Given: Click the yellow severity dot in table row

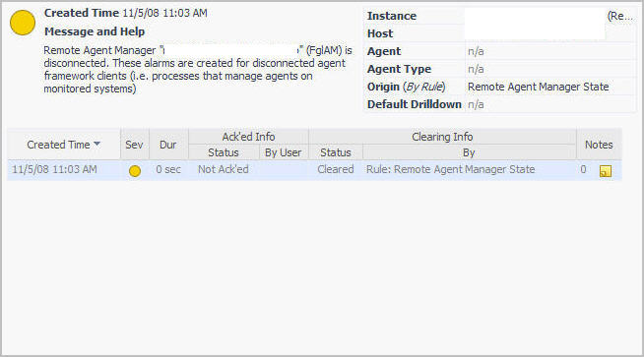Looking at the screenshot, I should tap(135, 171).
